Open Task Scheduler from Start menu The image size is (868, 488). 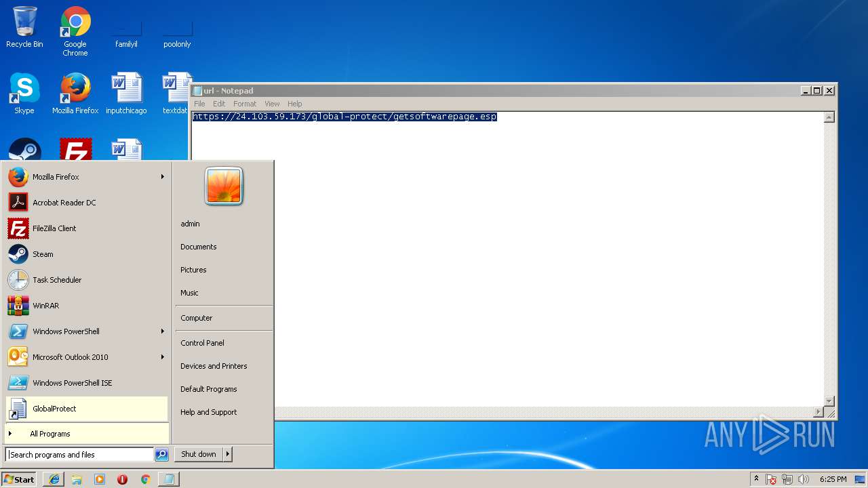point(87,280)
